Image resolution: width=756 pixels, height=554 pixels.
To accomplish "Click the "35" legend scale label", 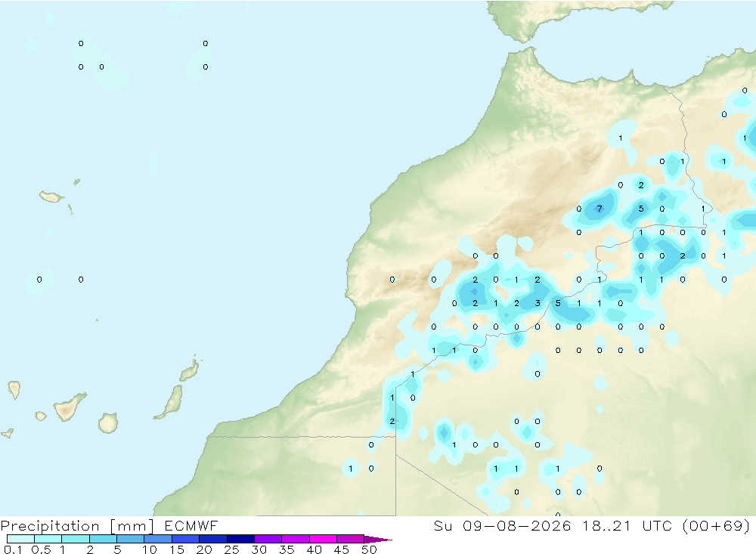I will tap(287, 549).
